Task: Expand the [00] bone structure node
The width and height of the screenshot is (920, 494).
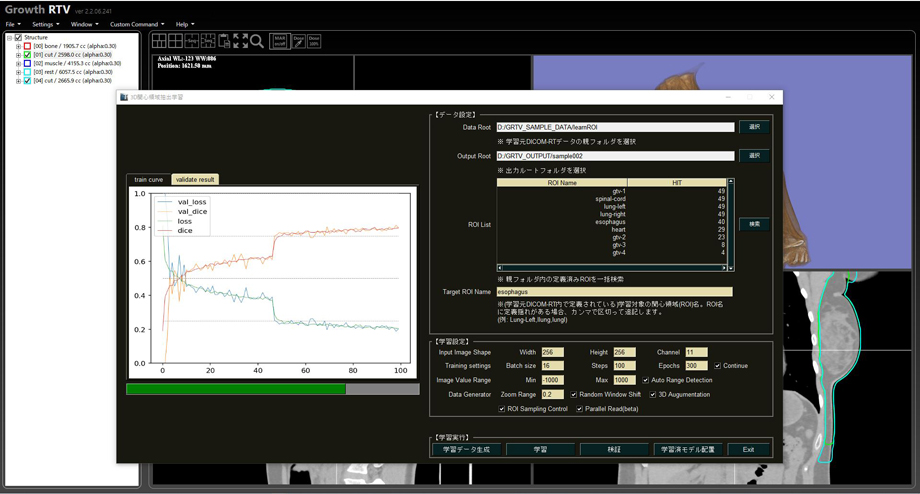Action: [x=18, y=46]
